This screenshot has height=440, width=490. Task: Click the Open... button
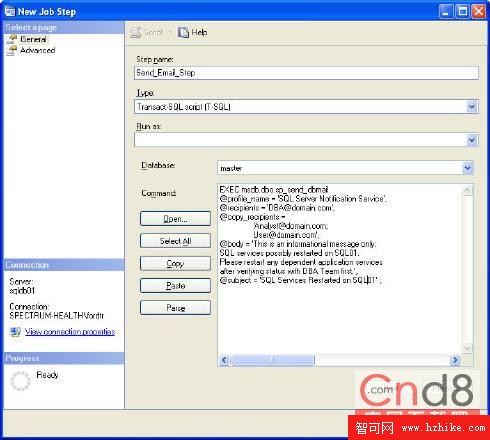point(175,219)
